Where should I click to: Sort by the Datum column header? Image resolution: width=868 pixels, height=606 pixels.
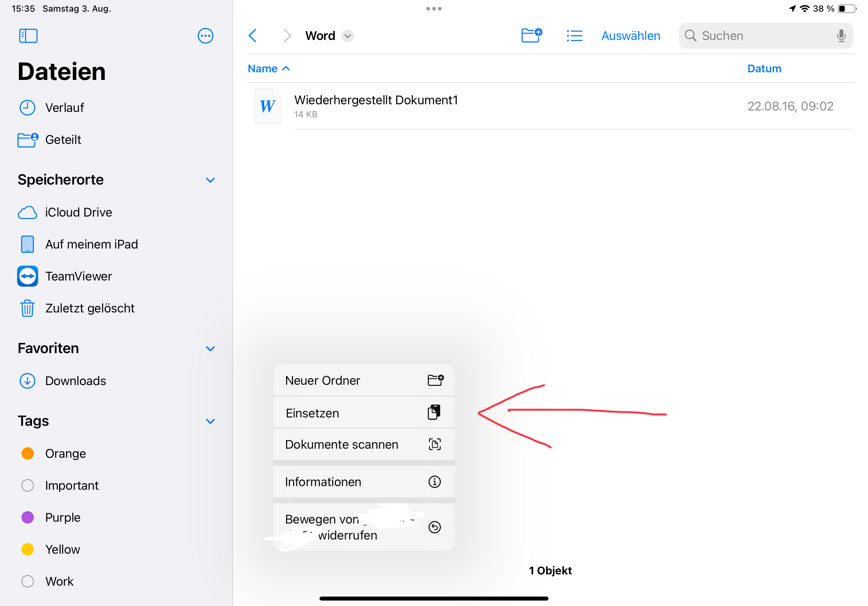[x=764, y=68]
